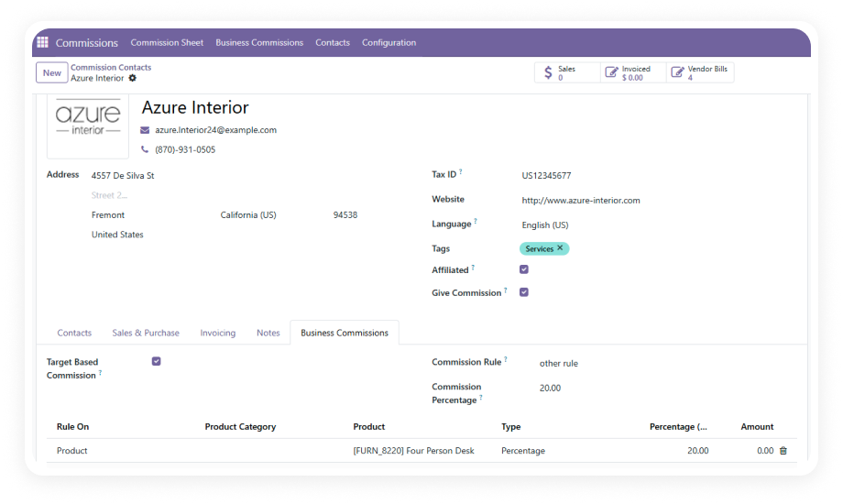Click the Type column header
Screen dimensions: 843x504
click(x=510, y=426)
